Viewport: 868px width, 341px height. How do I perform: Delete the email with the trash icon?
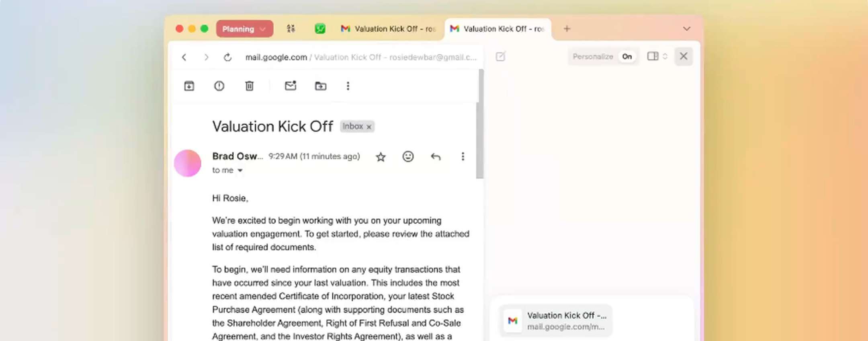point(249,86)
